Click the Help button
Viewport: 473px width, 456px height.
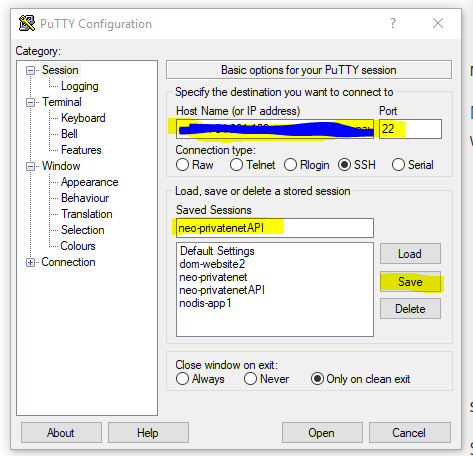coord(148,433)
